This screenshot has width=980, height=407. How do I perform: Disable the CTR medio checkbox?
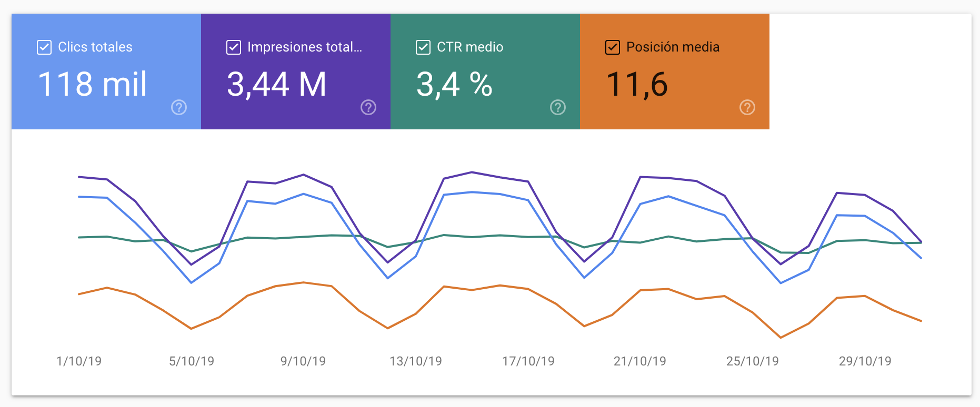(x=423, y=47)
